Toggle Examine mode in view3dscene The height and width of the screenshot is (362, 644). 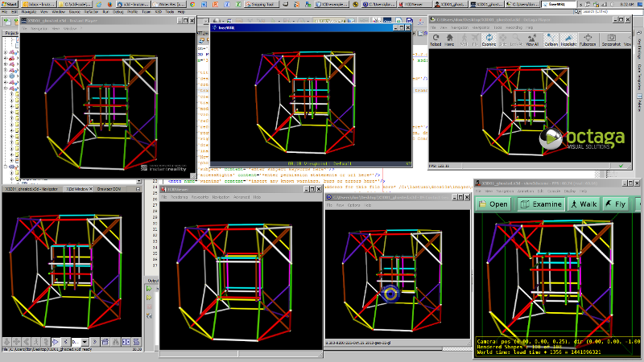[541, 204]
